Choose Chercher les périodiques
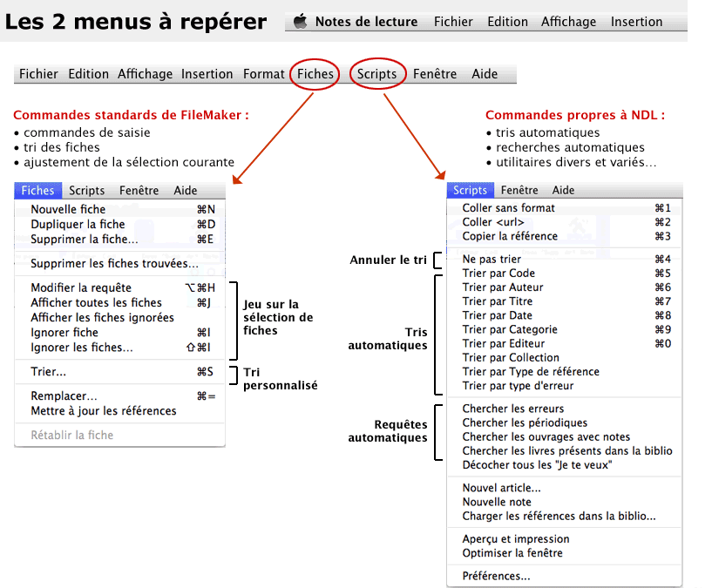Viewport: 712px width, 588px height. point(565,422)
